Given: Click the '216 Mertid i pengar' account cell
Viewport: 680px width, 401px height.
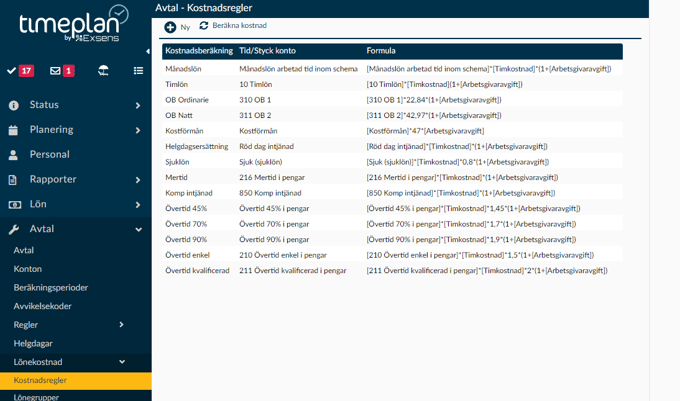Looking at the screenshot, I should [272, 177].
